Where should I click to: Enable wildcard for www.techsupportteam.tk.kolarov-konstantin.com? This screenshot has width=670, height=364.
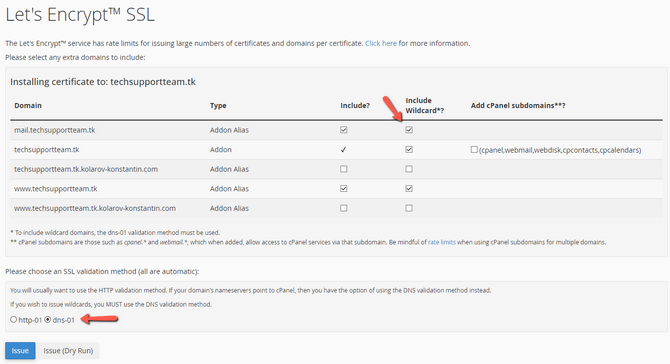409,208
